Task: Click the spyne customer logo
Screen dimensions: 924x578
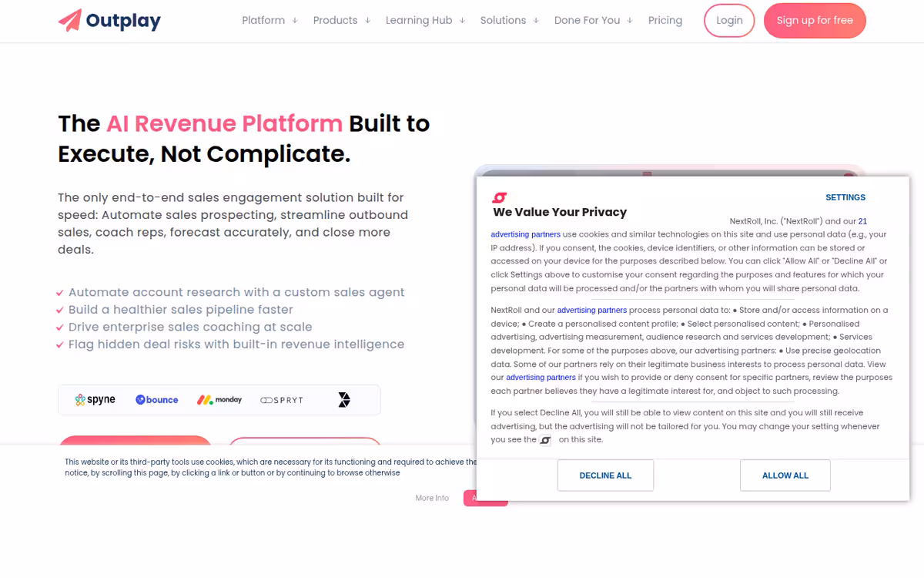Action: point(95,399)
